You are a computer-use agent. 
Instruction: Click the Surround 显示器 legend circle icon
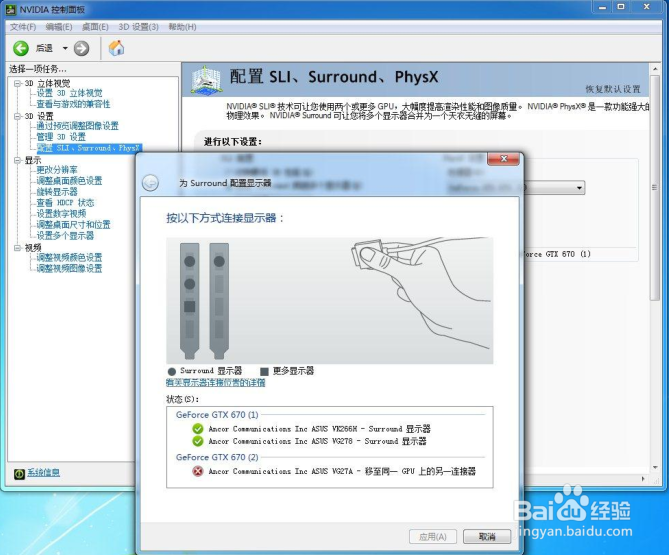click(x=172, y=372)
